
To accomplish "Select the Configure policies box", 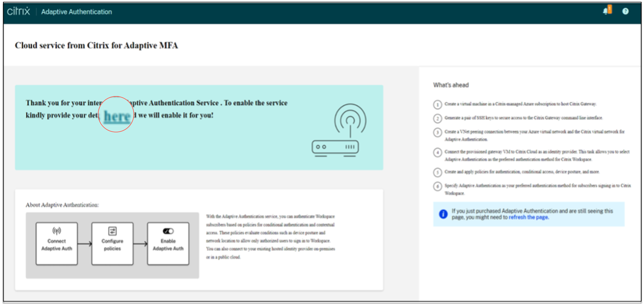I will (x=112, y=244).
